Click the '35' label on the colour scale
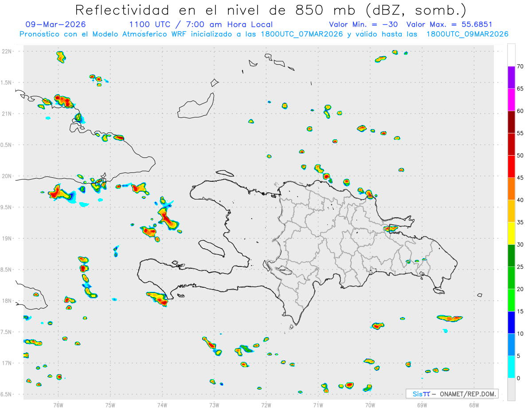Screen dimensions: 532x411 [x=520, y=222]
